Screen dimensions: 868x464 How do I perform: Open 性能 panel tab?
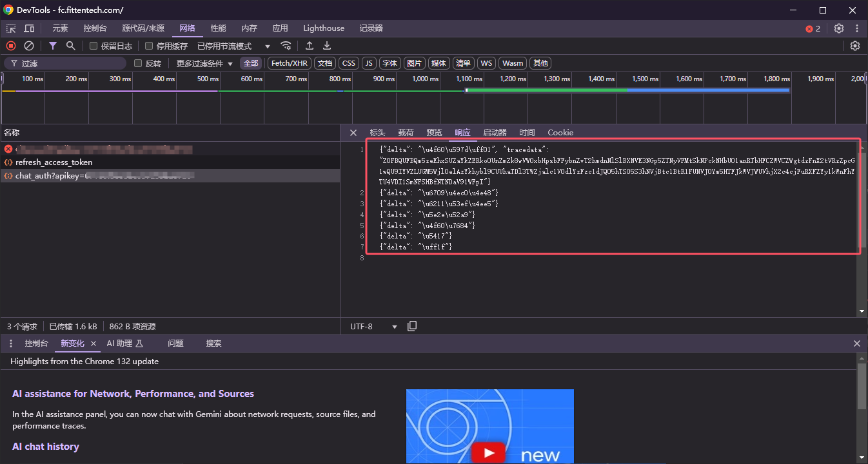(x=219, y=28)
